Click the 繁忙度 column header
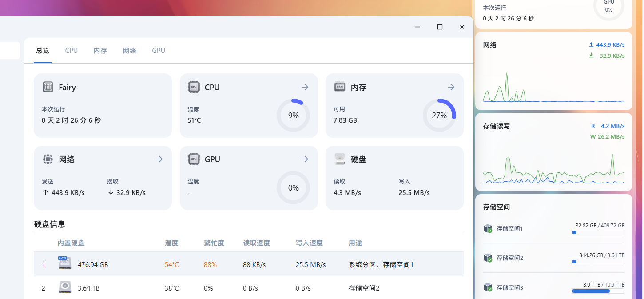Viewport: 644px width, 299px height. 214,243
